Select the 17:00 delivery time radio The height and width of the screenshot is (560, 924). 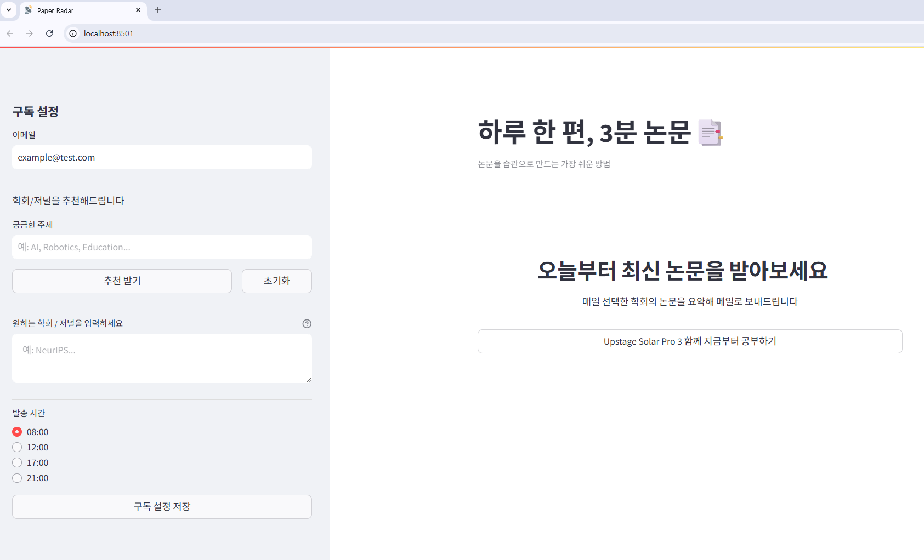coord(17,462)
